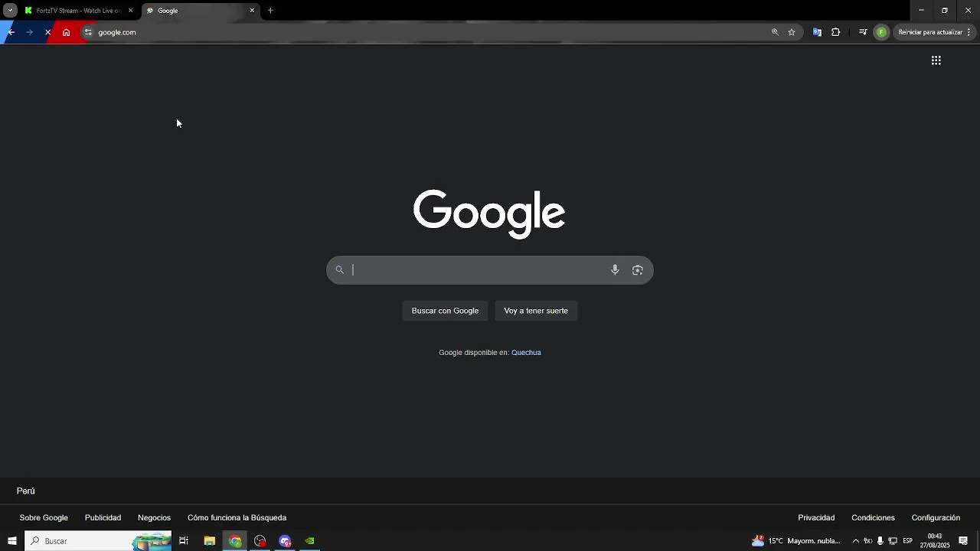Open the clock showing 00:43
Viewport: 980px width, 551px height.
tap(935, 541)
